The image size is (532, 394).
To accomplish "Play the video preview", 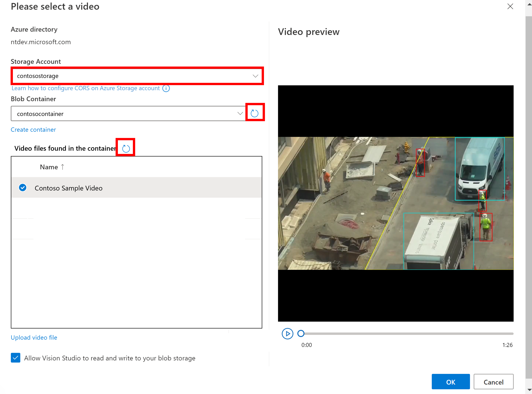I will 287,334.
